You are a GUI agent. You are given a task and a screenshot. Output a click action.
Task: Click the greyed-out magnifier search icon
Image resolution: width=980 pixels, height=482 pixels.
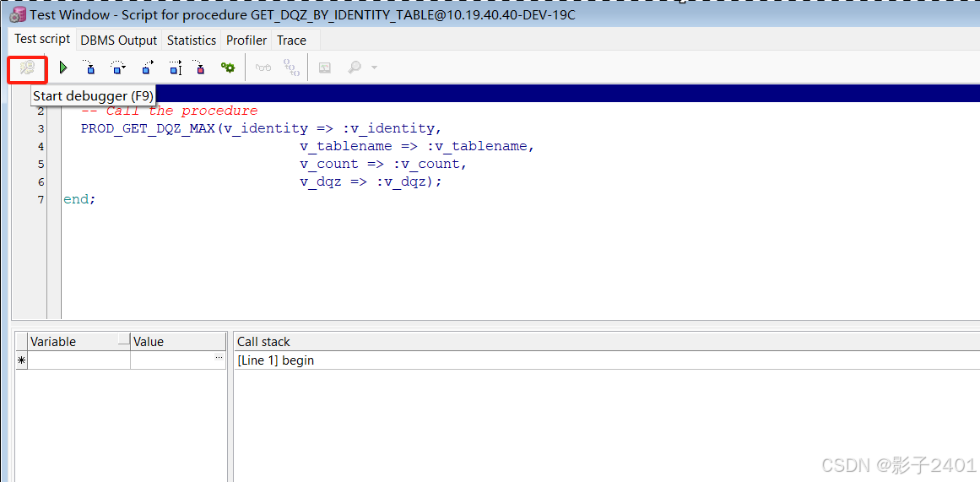point(355,68)
